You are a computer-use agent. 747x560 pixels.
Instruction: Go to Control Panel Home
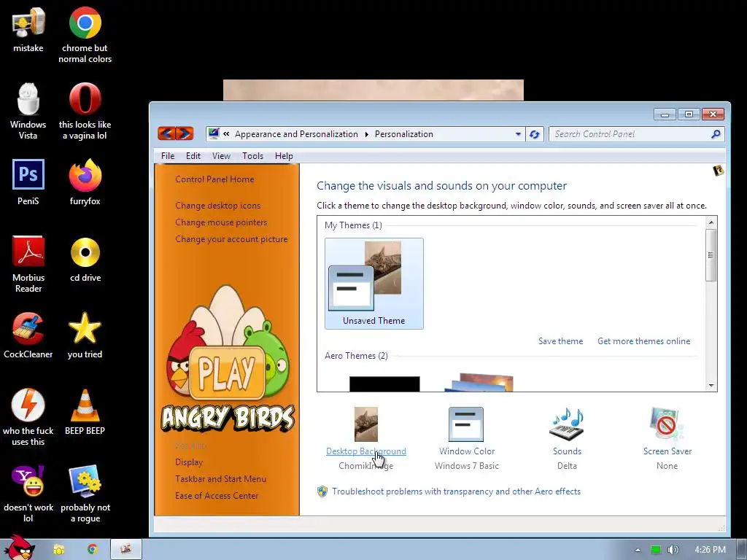pyautogui.click(x=214, y=179)
